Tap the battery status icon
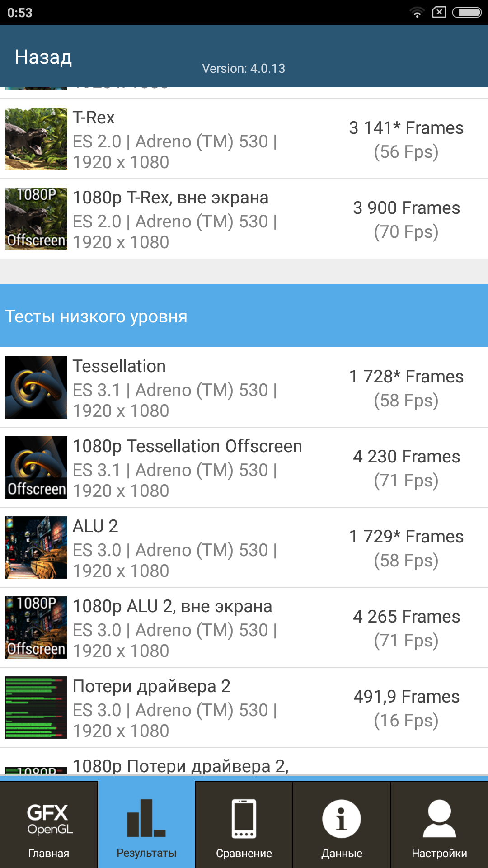Image resolution: width=488 pixels, height=868 pixels. tap(467, 12)
